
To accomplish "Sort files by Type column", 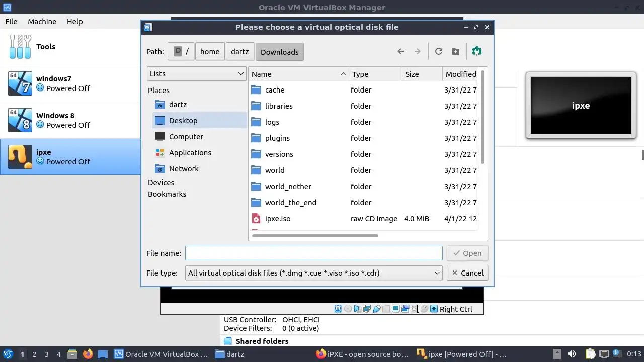I will [x=376, y=74].
